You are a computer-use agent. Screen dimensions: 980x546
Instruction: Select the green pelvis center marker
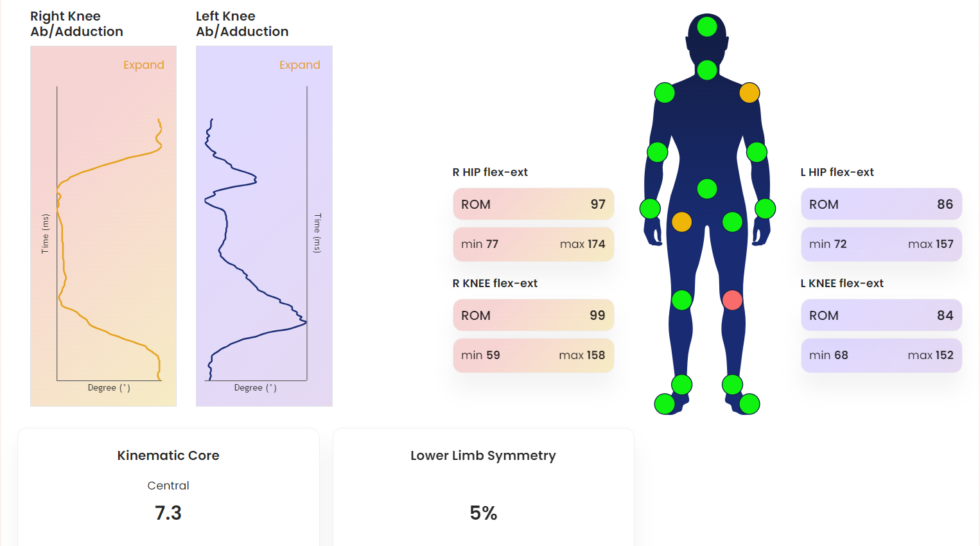point(707,189)
